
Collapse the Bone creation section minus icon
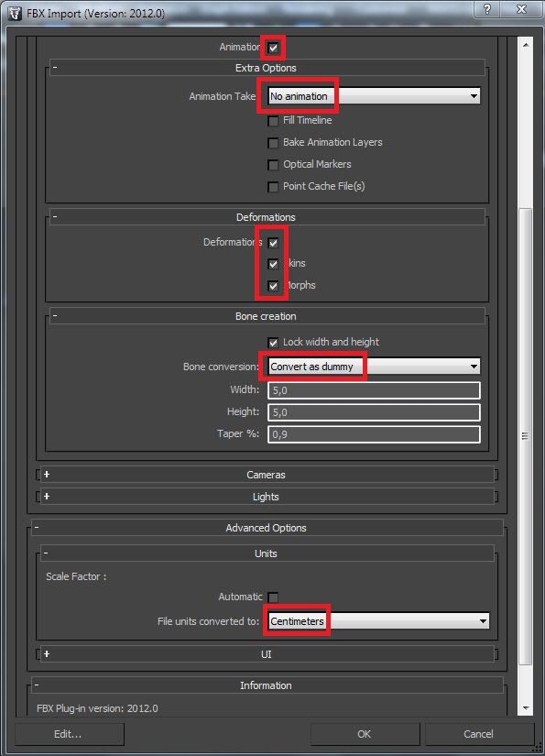coord(54,316)
